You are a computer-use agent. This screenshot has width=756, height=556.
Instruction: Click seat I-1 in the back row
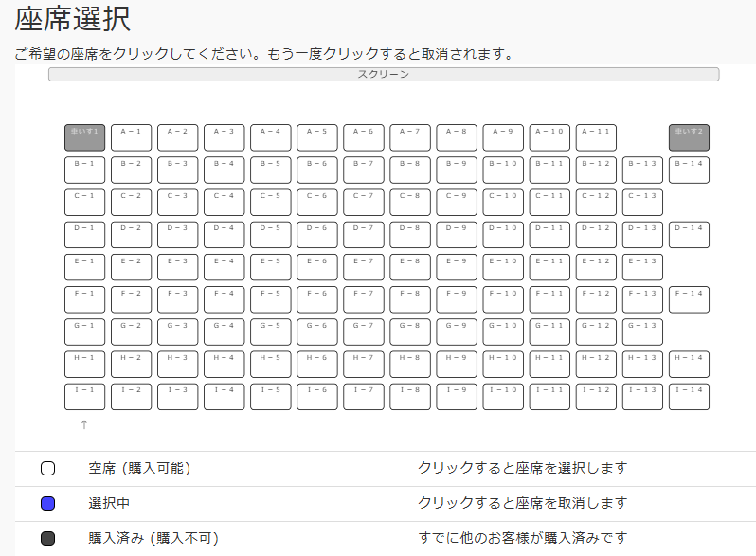[84, 396]
